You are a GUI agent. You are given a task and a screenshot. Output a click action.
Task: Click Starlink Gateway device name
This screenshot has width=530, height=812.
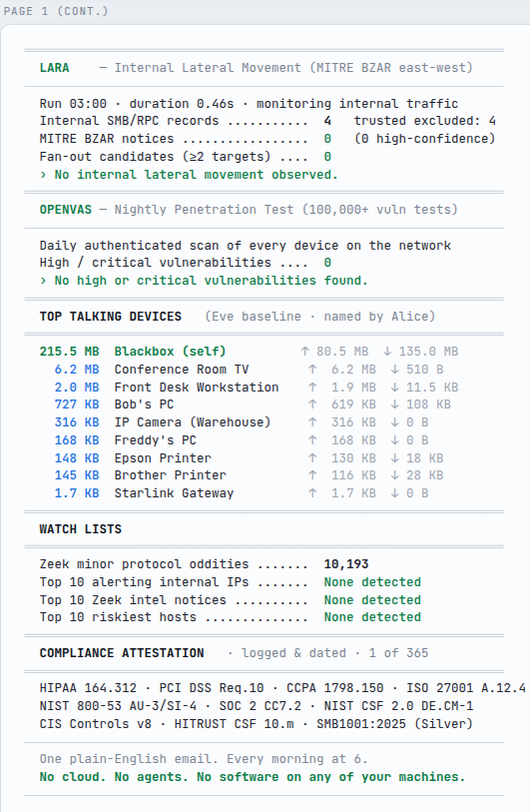point(174,493)
